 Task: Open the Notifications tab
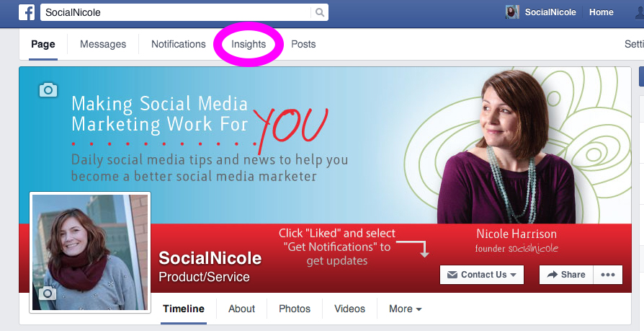(179, 44)
